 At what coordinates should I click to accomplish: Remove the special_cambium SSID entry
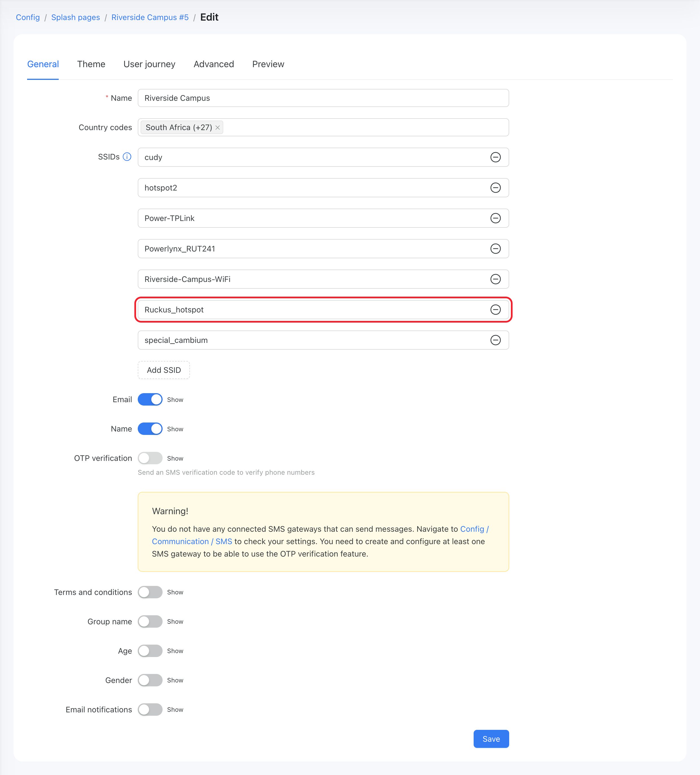click(x=495, y=340)
